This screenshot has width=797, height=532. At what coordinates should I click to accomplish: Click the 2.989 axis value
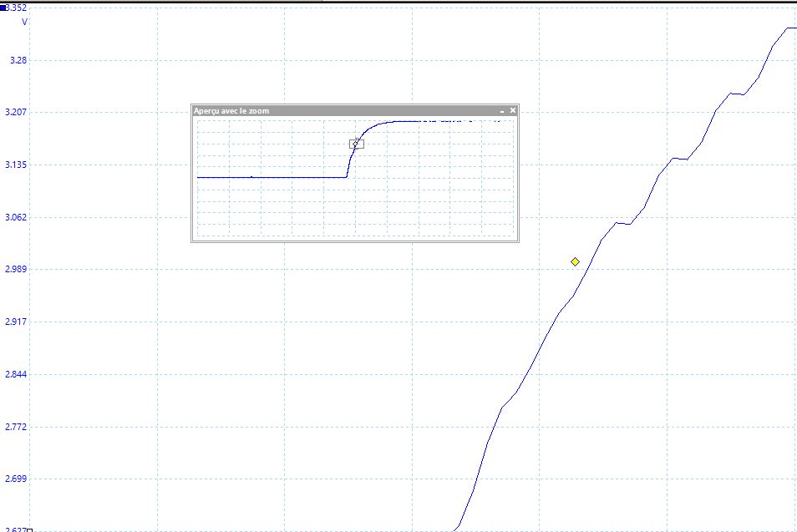pyautogui.click(x=16, y=269)
